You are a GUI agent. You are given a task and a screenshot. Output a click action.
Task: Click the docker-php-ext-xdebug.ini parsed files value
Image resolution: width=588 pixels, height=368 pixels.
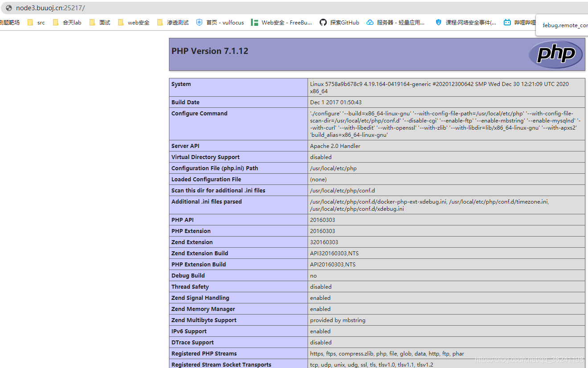[429, 205]
